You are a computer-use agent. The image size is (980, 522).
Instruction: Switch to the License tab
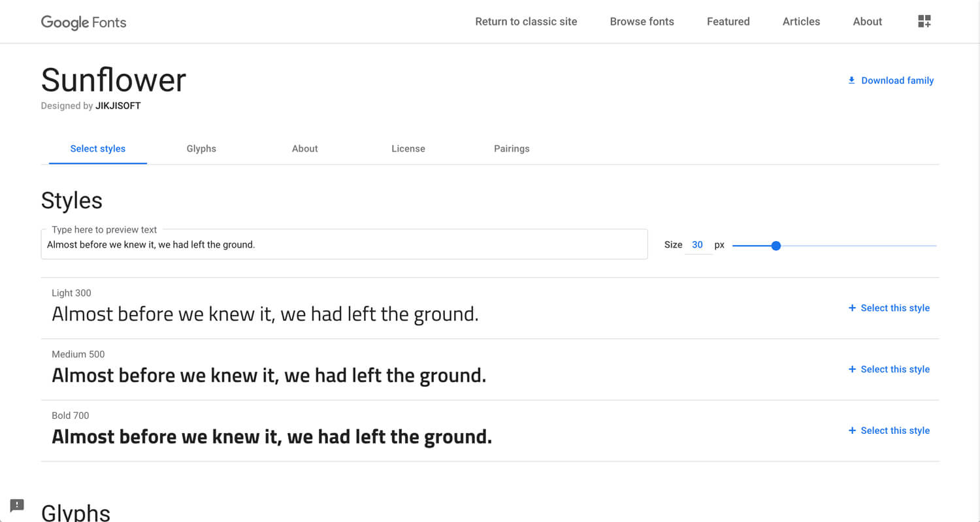[x=408, y=149]
